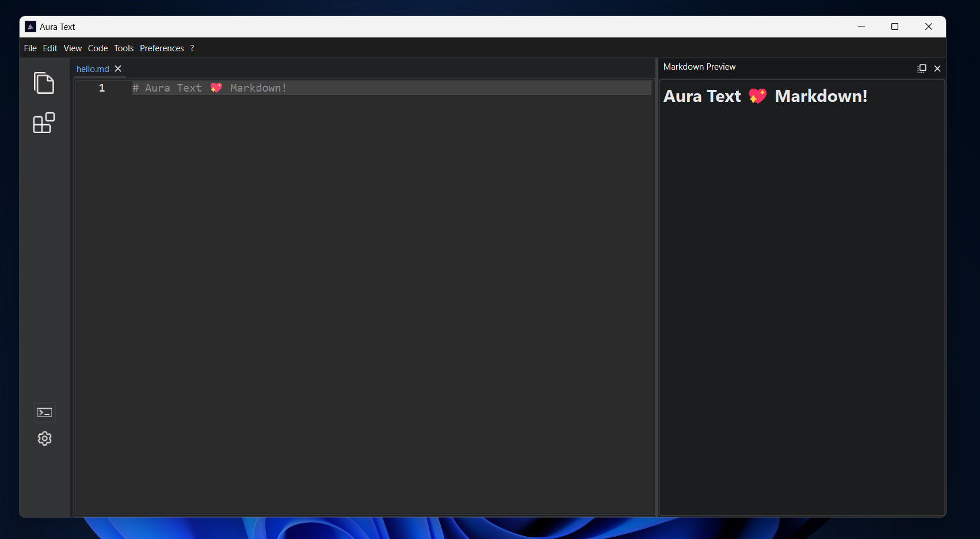Screen dimensions: 980x539
Task: Close the hello.md tab
Action: pyautogui.click(x=118, y=69)
